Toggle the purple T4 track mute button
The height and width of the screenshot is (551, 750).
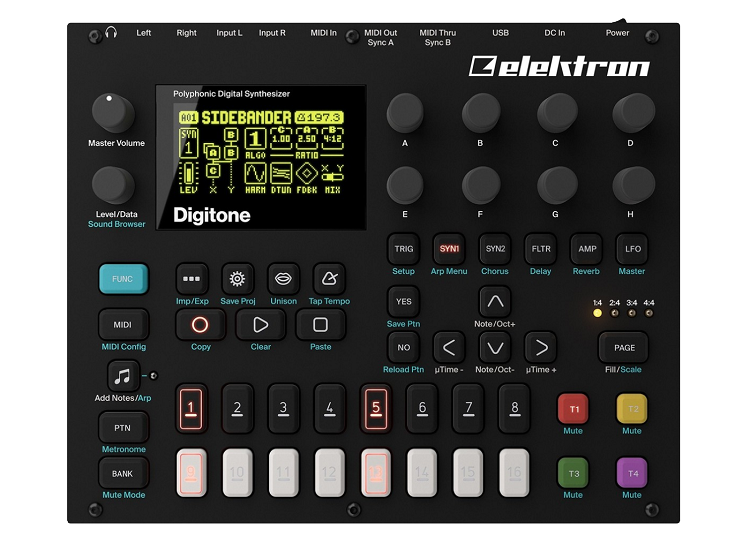pos(631,472)
